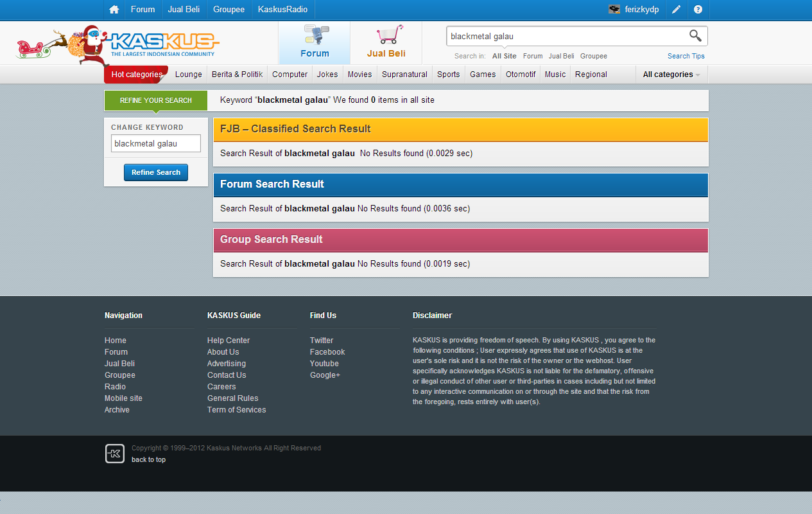812x514 pixels.
Task: Open the Berita & Politik category
Action: 238,75
